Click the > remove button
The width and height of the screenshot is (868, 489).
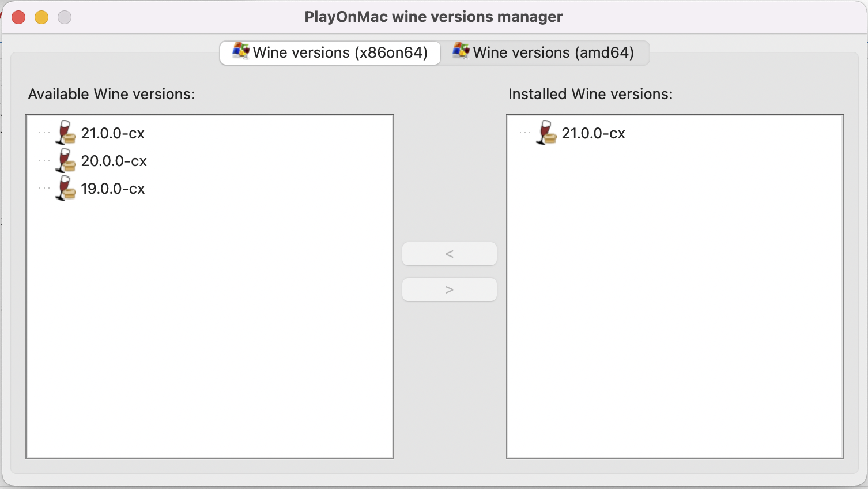[449, 289]
